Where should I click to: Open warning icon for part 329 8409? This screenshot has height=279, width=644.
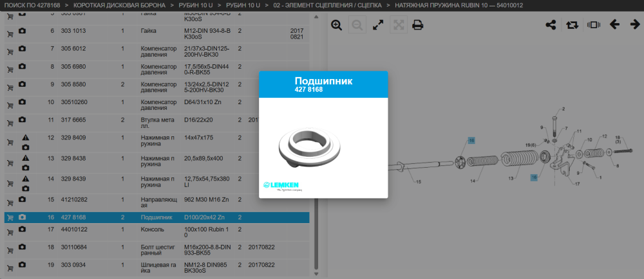(x=26, y=137)
